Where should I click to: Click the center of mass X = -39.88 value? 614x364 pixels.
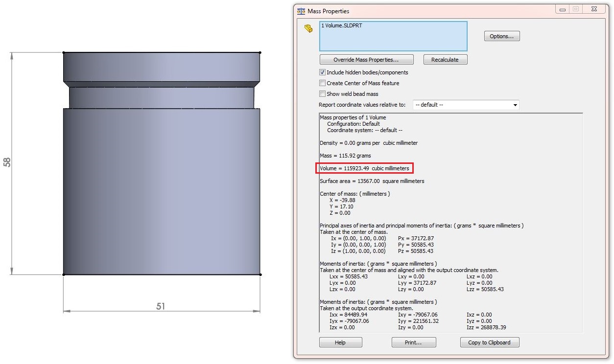tap(343, 200)
